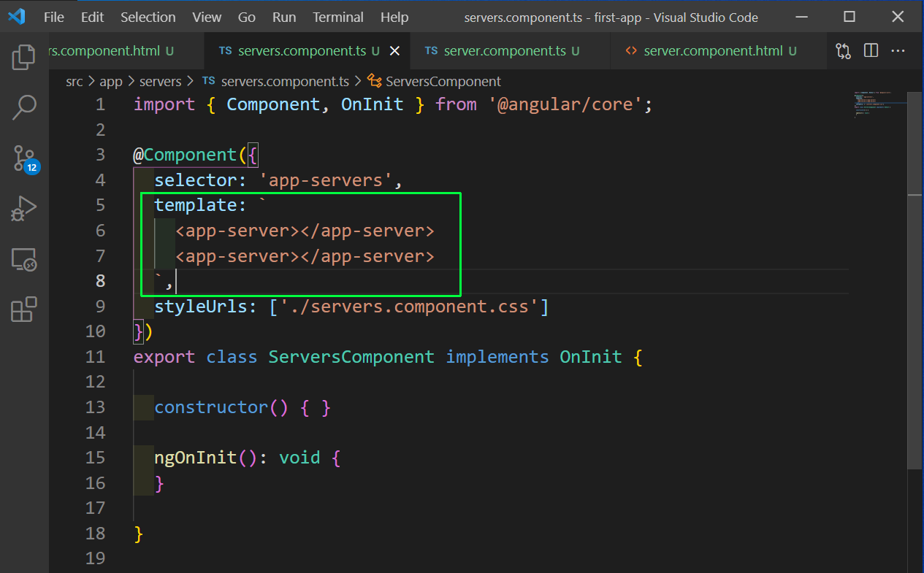This screenshot has height=573, width=924.
Task: Open the Run and Debug view
Action: [24, 209]
